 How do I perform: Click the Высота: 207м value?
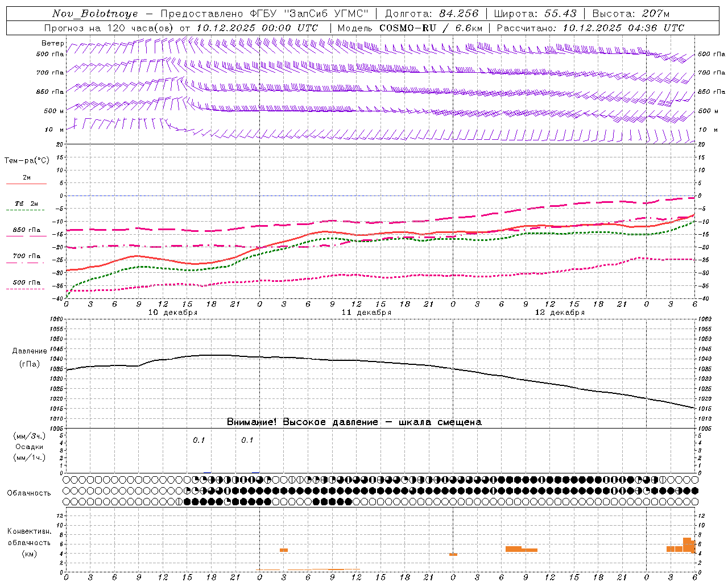631,14
